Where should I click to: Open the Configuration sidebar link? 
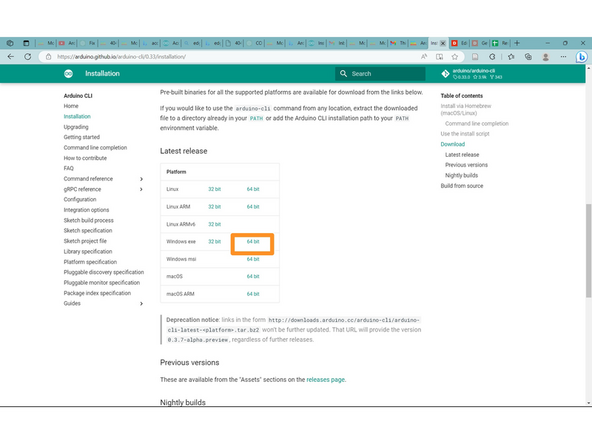(x=80, y=199)
